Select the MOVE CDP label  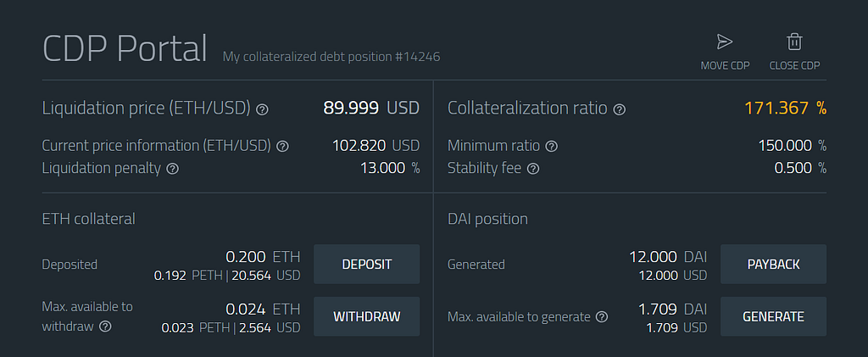point(726,66)
